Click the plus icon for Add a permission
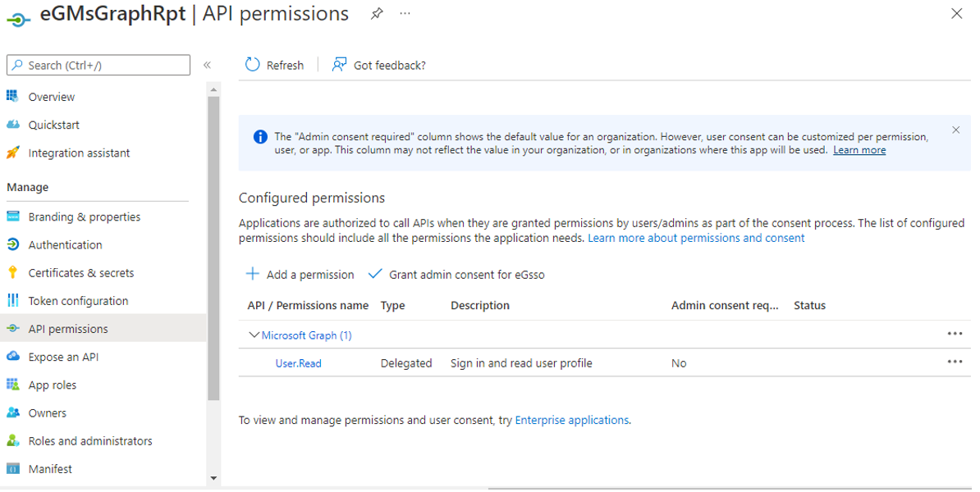This screenshot has width=980, height=492. 253,274
